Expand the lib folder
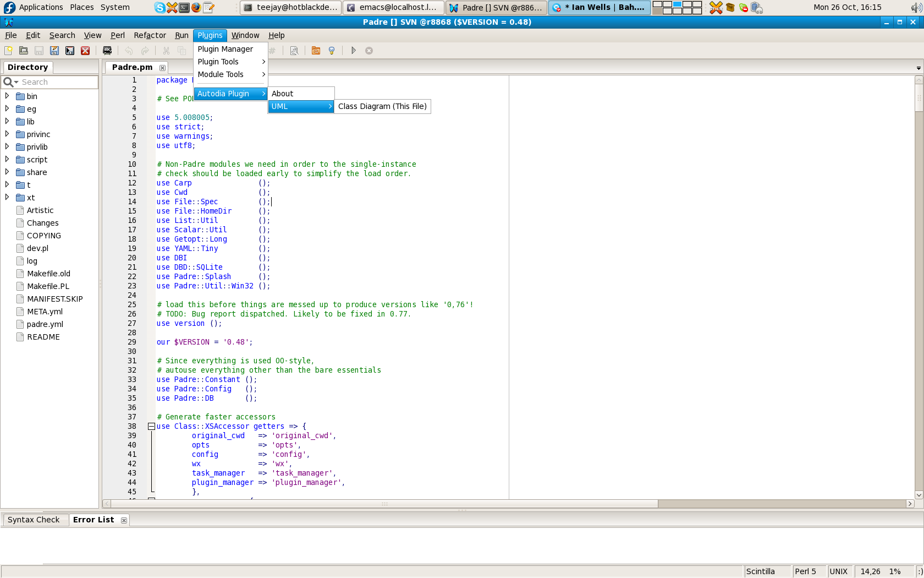The image size is (924, 578). [x=7, y=121]
